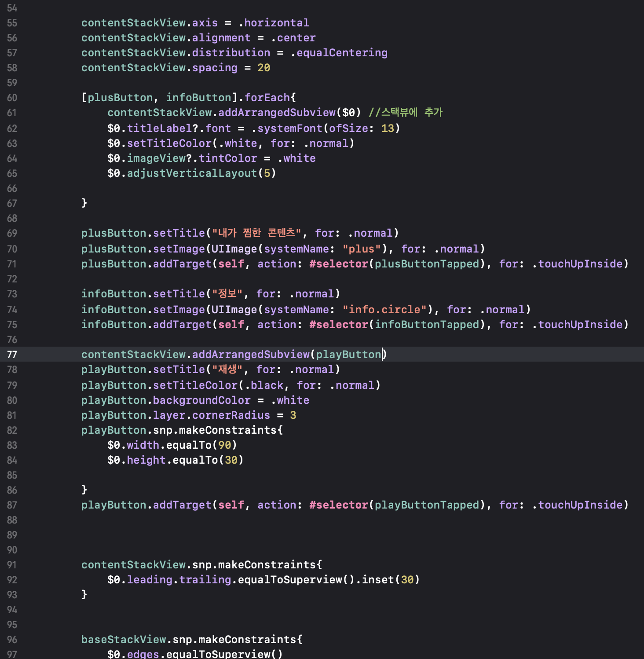
Task: Click line number 91 in the gutter
Action: pyautogui.click(x=12, y=565)
